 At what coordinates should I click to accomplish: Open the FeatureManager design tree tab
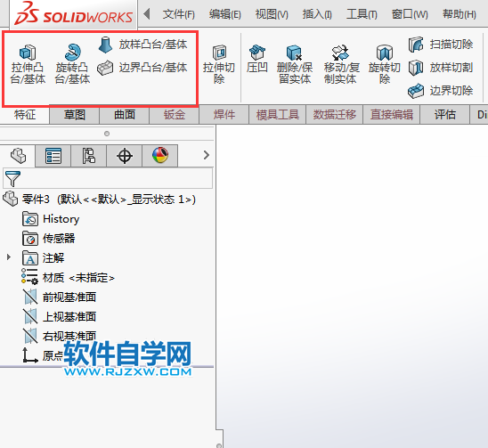(18, 155)
